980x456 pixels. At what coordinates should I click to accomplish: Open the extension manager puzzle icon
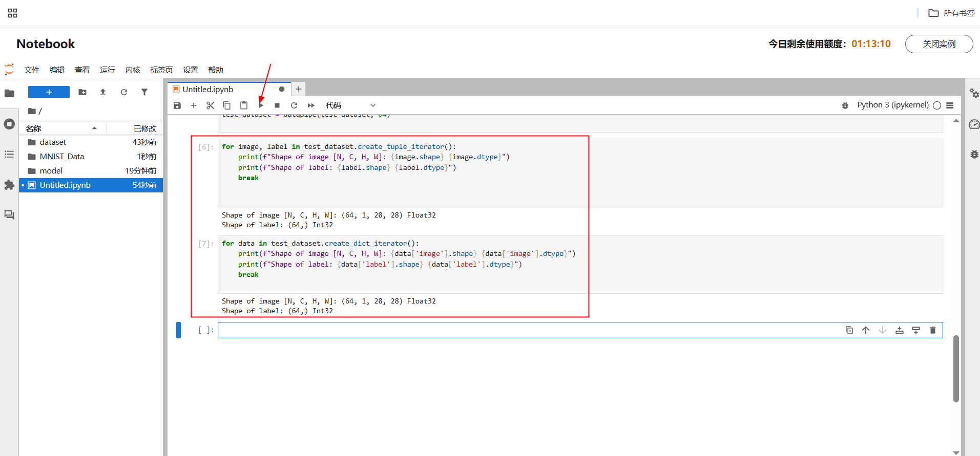9,185
